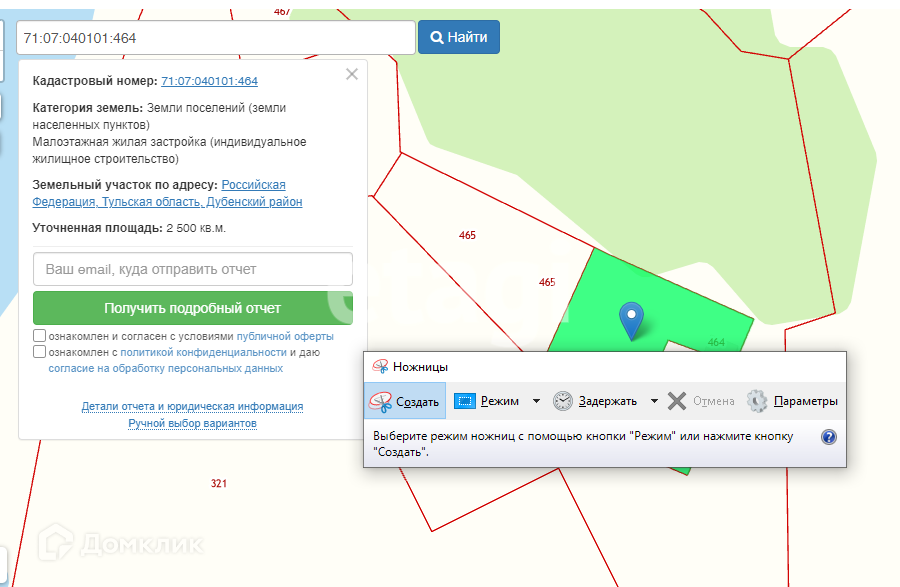Click parcel label 464 on the map

click(x=716, y=343)
